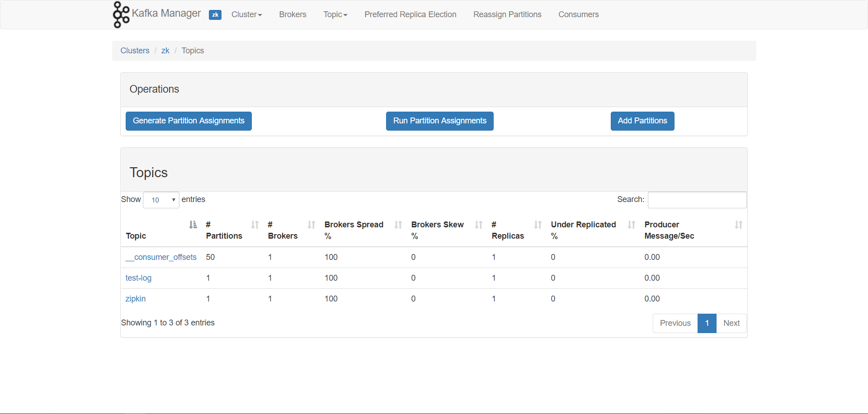Open __consumer_offsets topic

point(161,257)
